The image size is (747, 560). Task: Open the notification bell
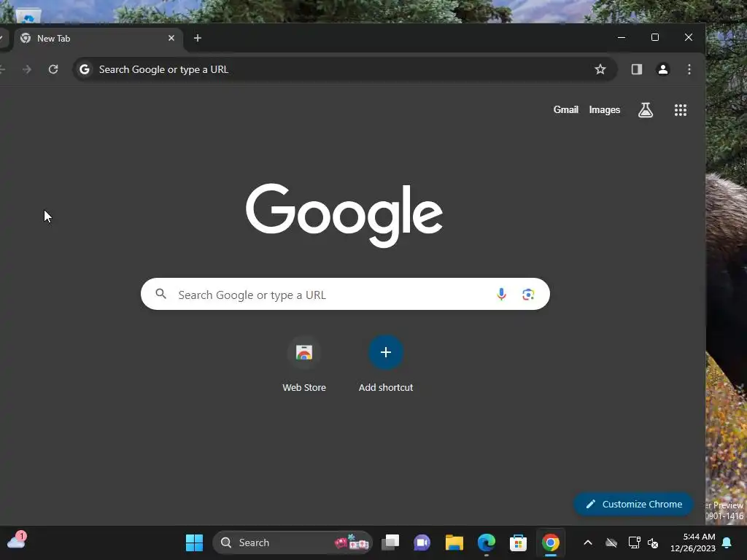click(727, 542)
